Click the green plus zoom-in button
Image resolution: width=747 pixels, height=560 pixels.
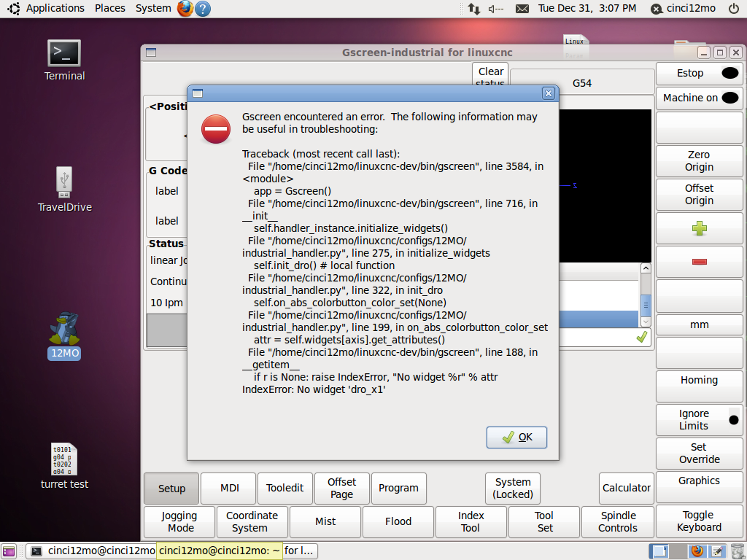pyautogui.click(x=700, y=228)
